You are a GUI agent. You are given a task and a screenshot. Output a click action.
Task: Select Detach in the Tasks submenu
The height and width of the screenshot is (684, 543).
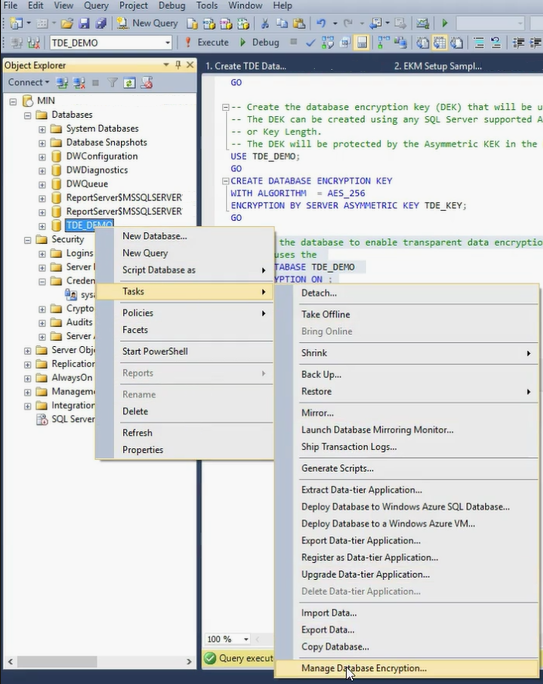[407, 293]
